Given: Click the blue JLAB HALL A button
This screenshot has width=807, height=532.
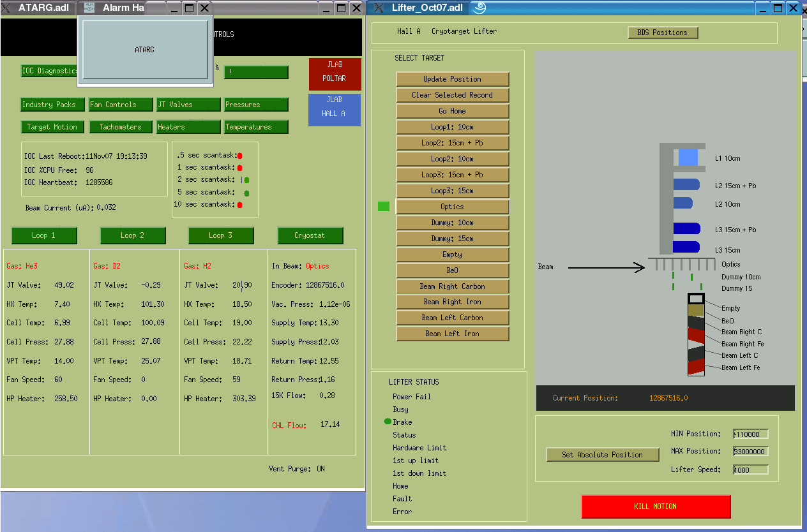Looking at the screenshot, I should [x=335, y=110].
